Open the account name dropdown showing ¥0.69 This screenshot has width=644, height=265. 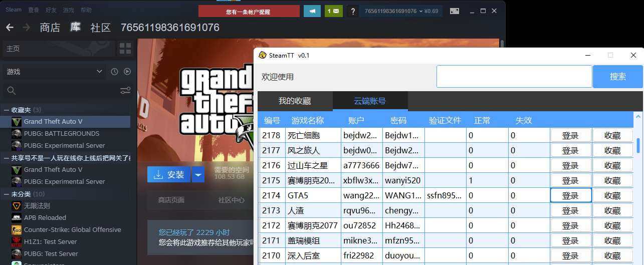coord(401,11)
